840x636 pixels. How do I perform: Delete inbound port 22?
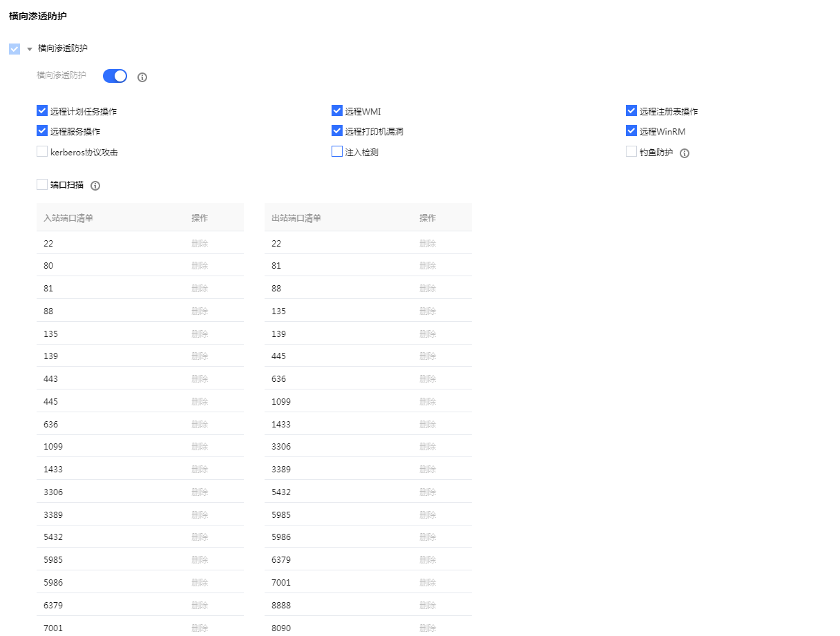[x=200, y=243]
